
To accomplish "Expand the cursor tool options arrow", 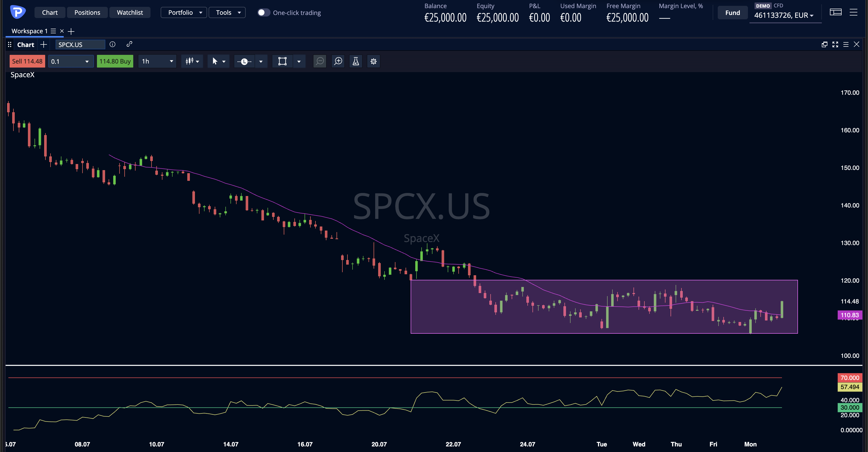I will click(224, 61).
